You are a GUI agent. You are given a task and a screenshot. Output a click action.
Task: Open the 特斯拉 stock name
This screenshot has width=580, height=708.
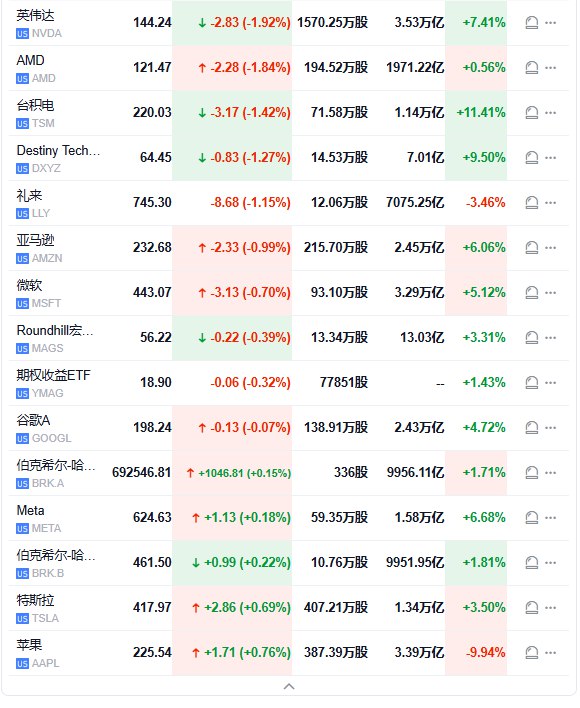tap(35, 601)
